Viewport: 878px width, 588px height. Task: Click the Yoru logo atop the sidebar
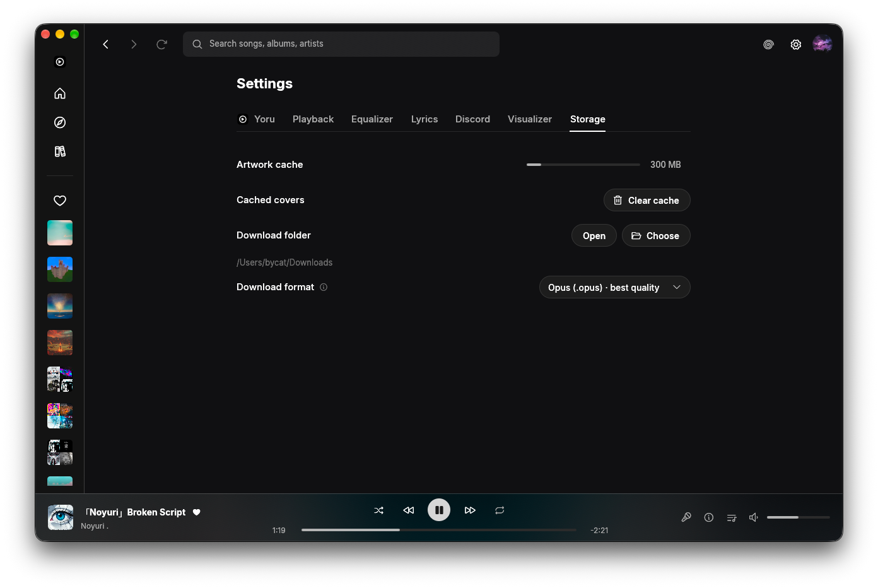tap(60, 62)
